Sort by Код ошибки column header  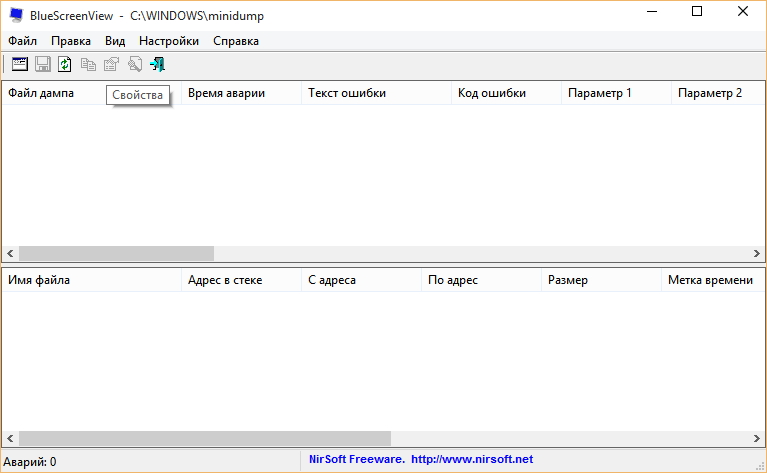(506, 93)
